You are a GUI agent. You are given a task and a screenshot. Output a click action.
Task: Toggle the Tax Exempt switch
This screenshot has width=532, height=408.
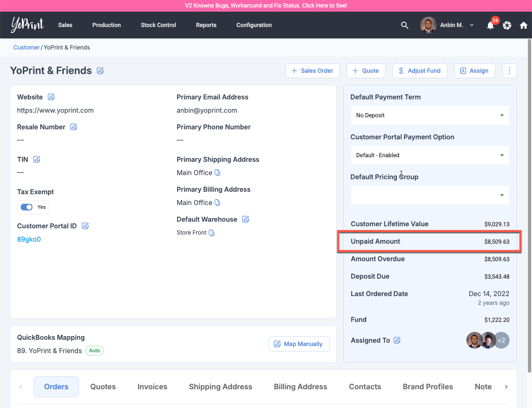(27, 207)
